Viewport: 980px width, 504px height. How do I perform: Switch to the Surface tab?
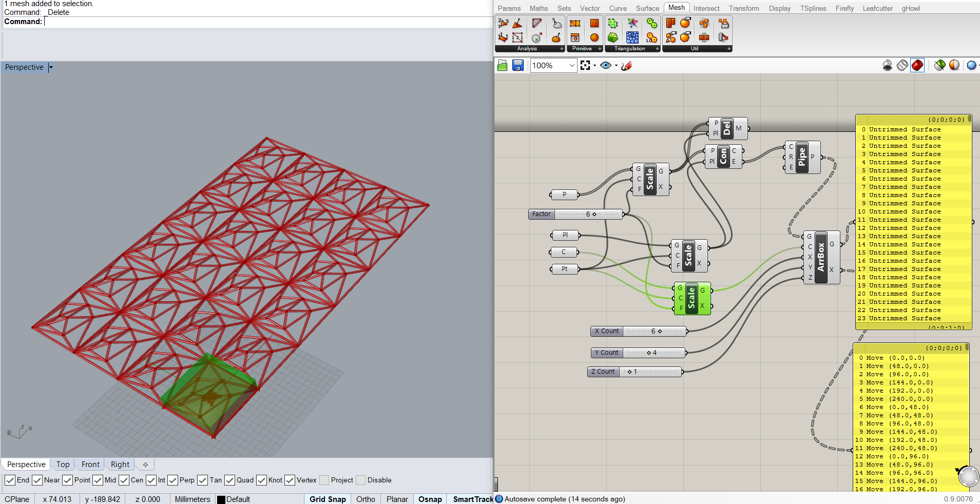coord(647,8)
